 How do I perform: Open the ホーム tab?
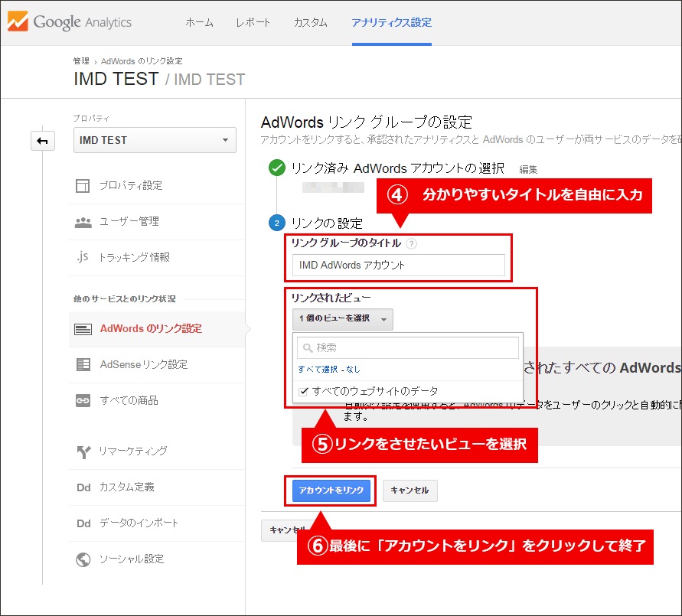point(199,22)
